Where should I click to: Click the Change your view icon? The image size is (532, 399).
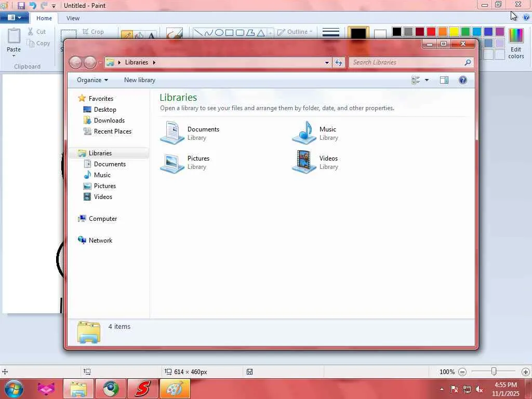(x=416, y=80)
